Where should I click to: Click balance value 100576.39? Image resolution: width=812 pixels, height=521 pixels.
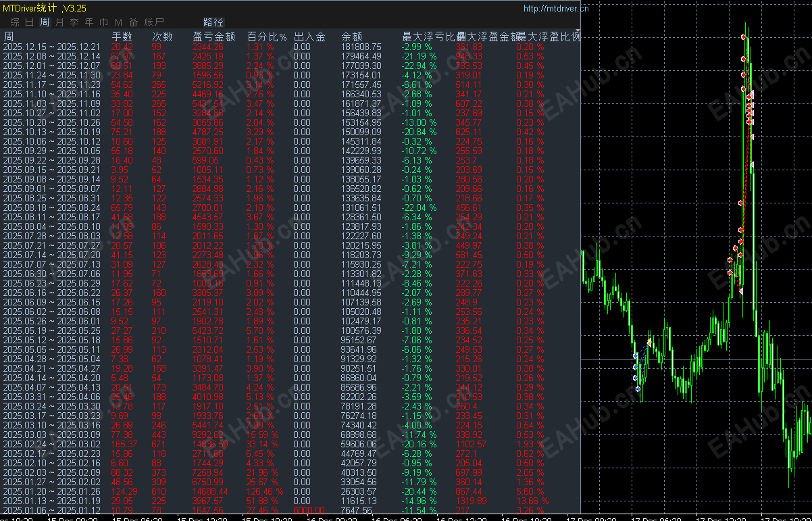(362, 331)
